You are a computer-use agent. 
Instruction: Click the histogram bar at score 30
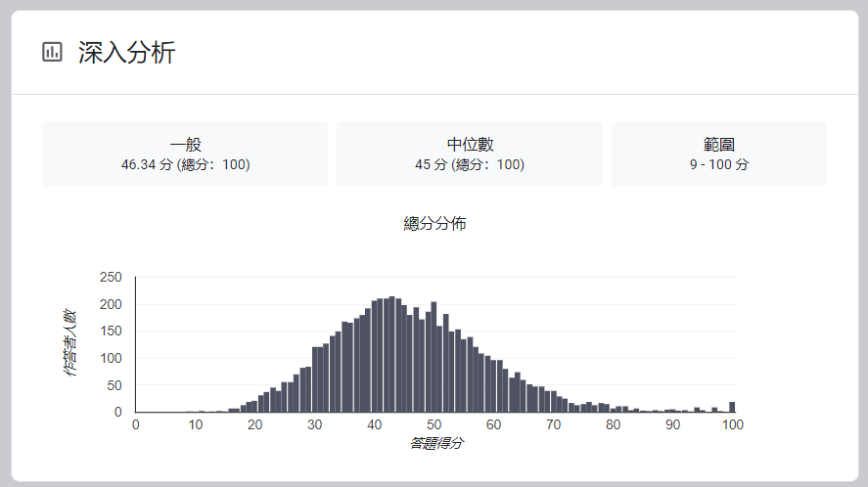(x=314, y=379)
